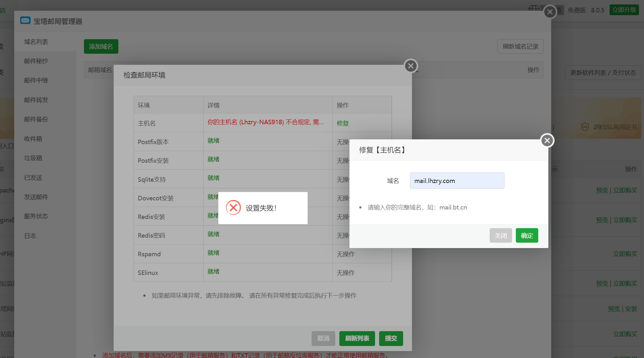
Task: Click the red hostname error message text
Action: [265, 122]
